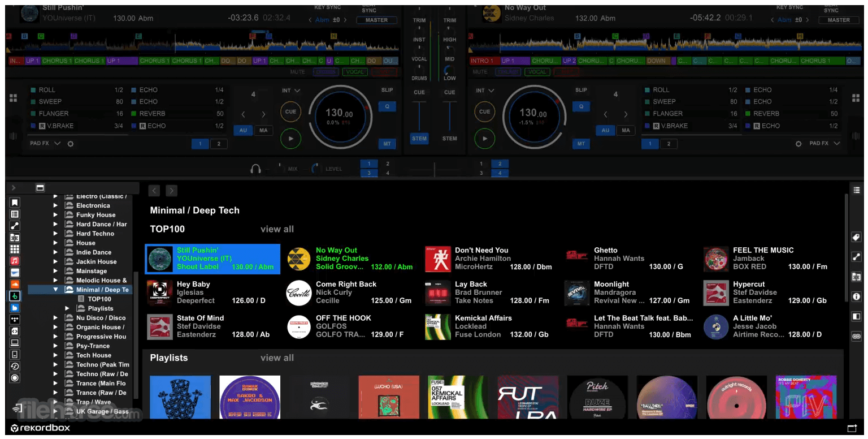Viewport: 868px width, 439px height.
Task: Click the left mixer channel fader above STEM
Action: pos(419,116)
